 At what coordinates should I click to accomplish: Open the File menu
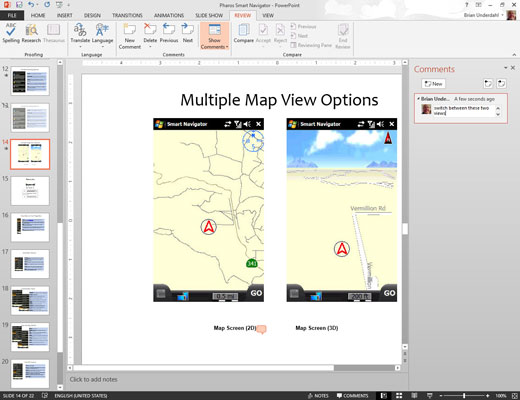(12, 15)
